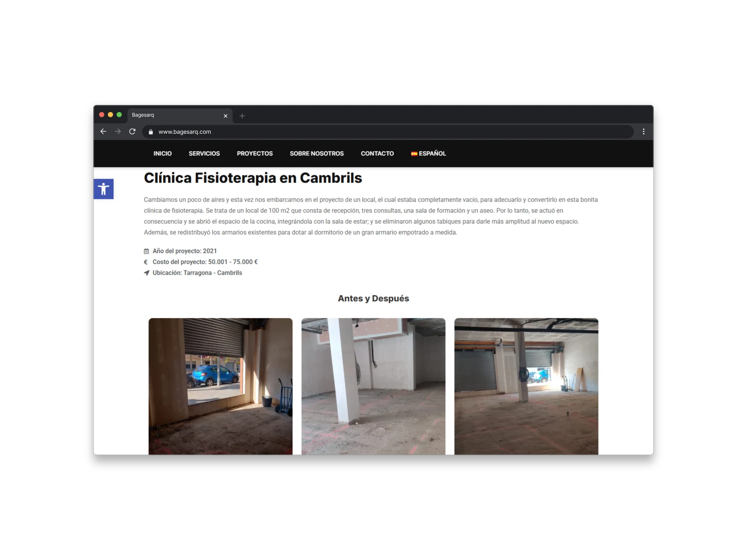
Task: Open the accessibility widget button
Action: point(103,189)
